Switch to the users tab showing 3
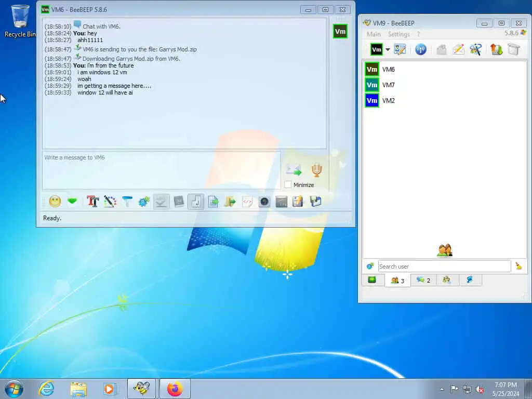 point(397,281)
